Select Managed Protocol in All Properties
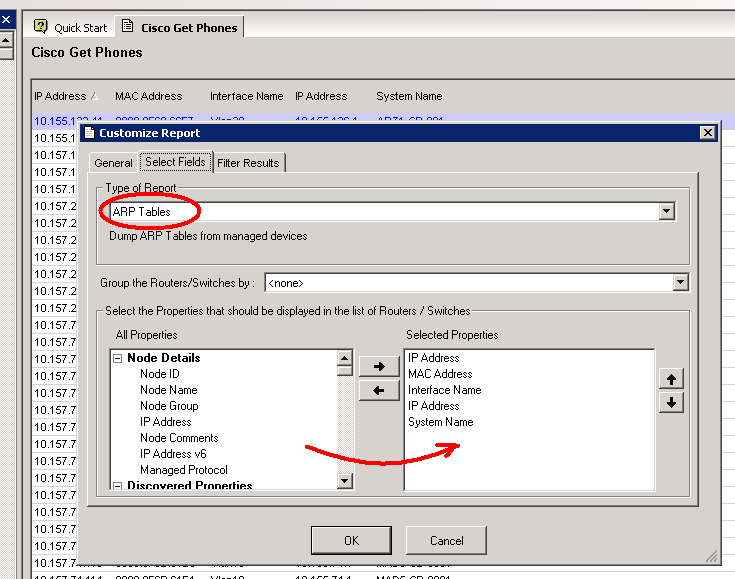 tap(184, 469)
